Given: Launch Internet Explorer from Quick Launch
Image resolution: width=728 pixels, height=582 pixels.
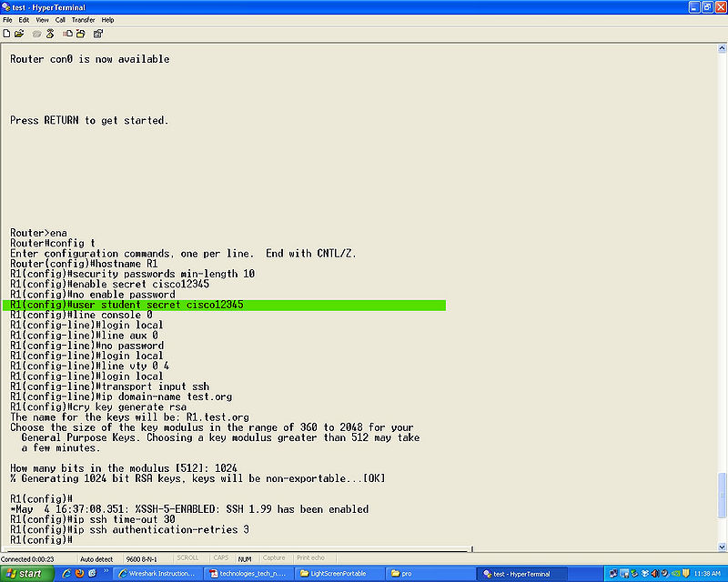Looking at the screenshot, I should coord(66,574).
